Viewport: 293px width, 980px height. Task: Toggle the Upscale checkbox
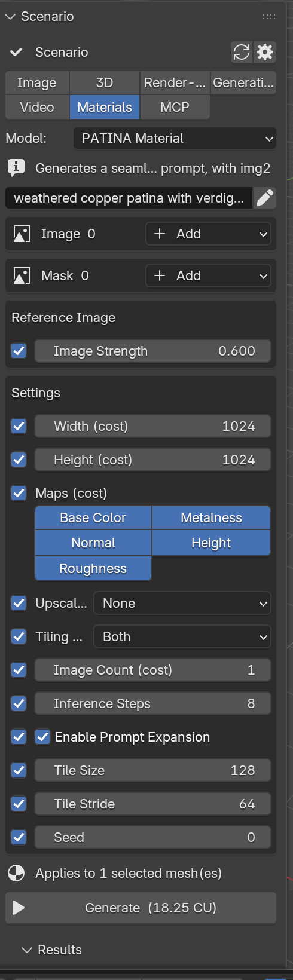[19, 603]
